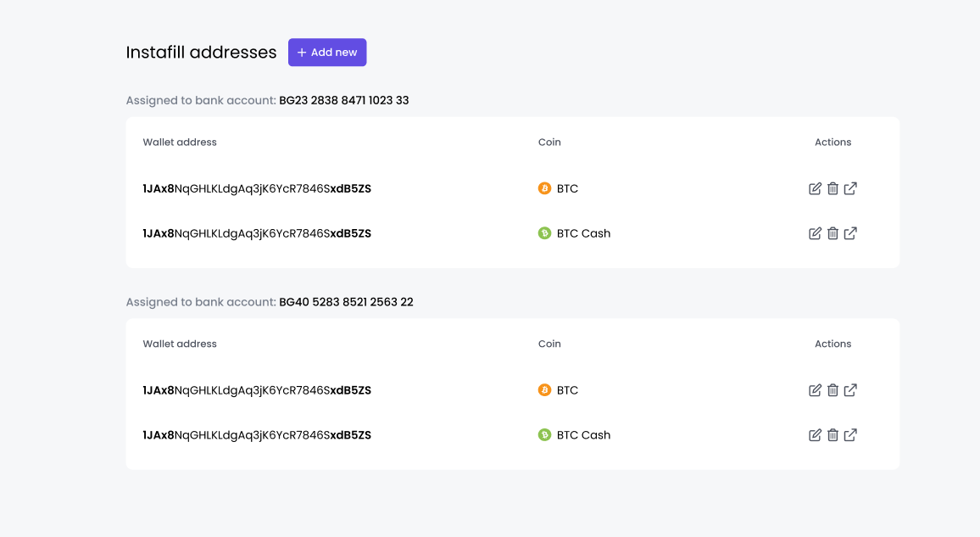Edit BTC Cash address under BG23 account
Viewport: 980px width, 537px height.
(x=815, y=234)
